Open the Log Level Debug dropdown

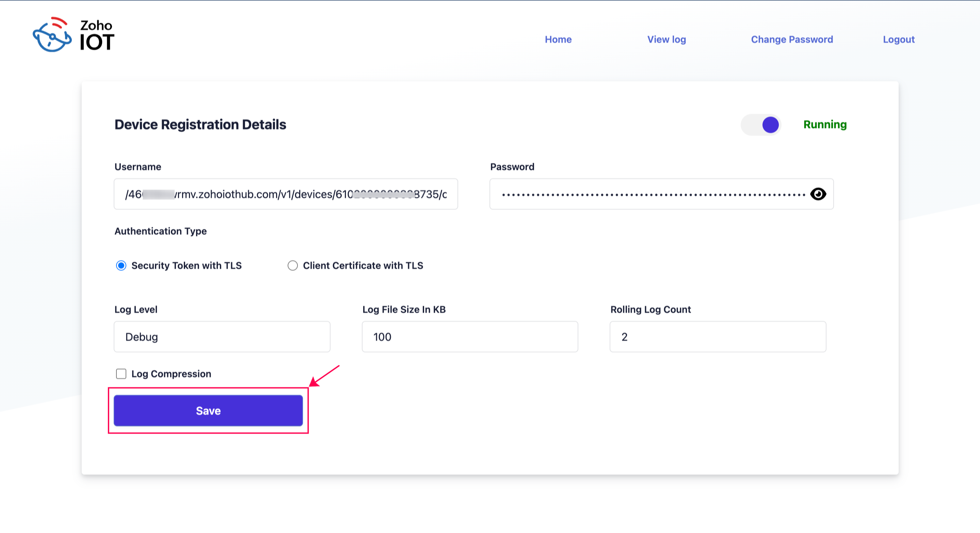tap(222, 337)
